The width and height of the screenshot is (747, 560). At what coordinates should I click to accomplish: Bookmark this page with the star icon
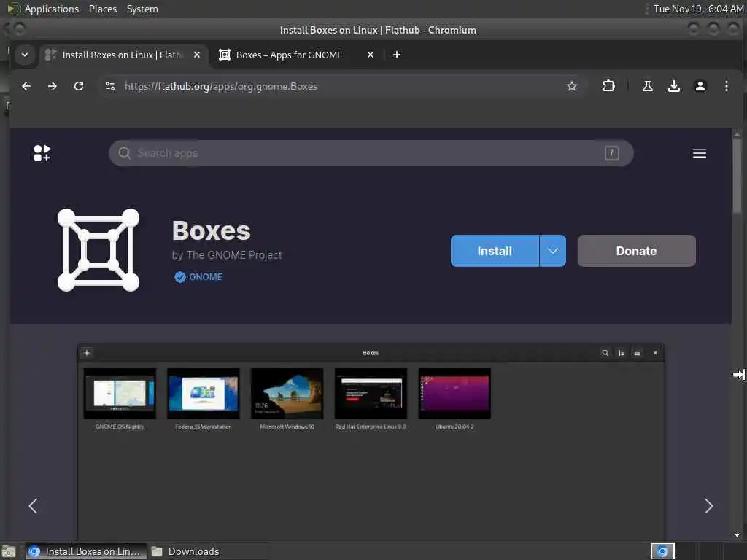coord(572,86)
